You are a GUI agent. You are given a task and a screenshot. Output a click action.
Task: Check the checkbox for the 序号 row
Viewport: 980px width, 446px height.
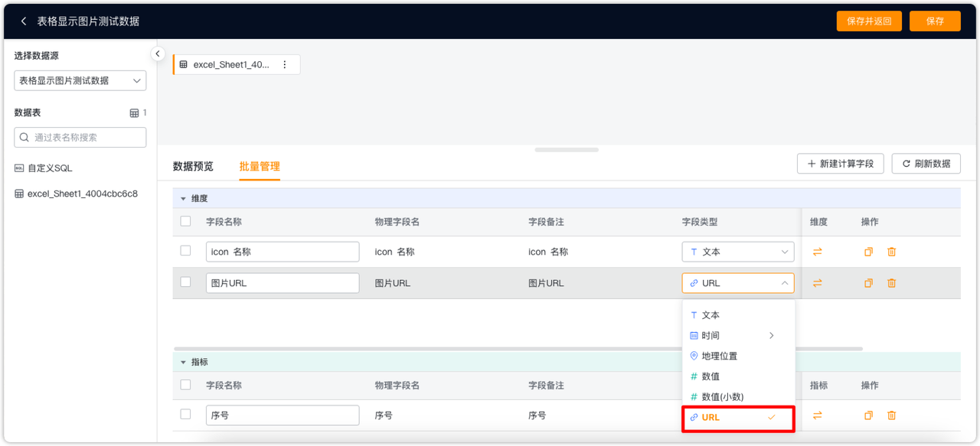tap(185, 415)
